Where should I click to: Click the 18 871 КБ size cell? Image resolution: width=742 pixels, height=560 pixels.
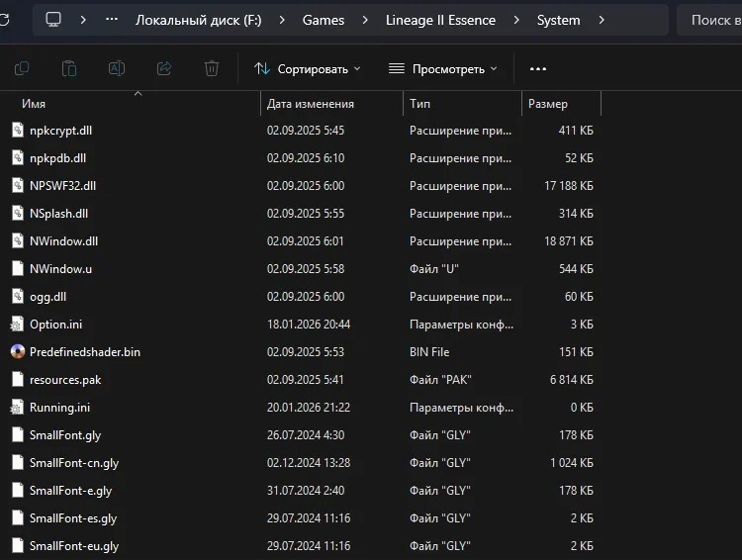(569, 241)
